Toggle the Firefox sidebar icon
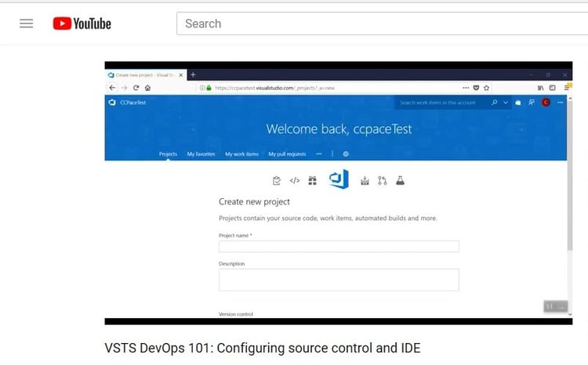Image resolution: width=588 pixels, height=365 pixels. click(553, 88)
